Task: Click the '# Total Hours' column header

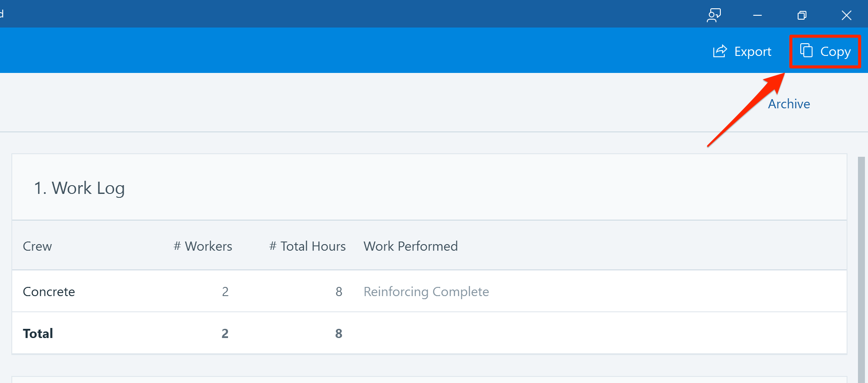Action: click(308, 246)
